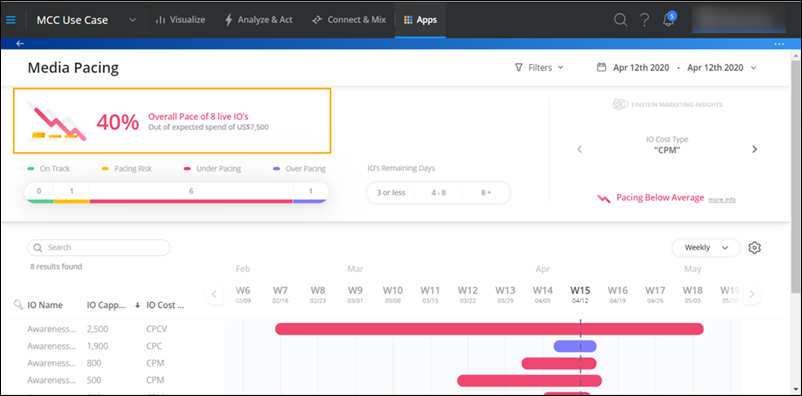The width and height of the screenshot is (802, 396).
Task: Click the Einstein Marketing Insights header
Action: 667,104
